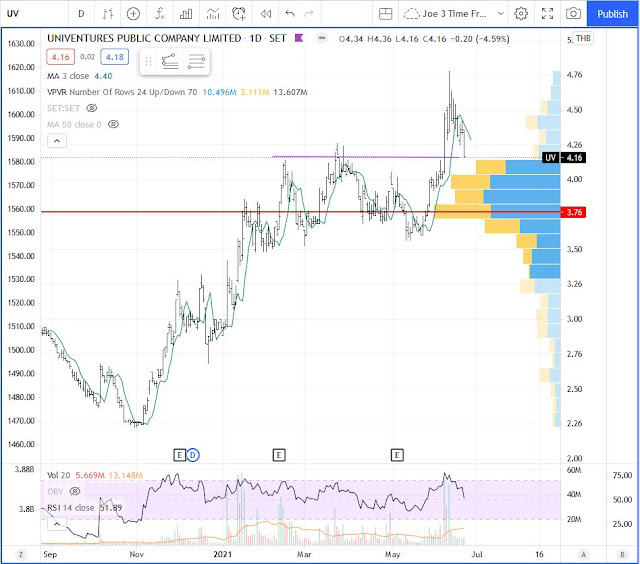Click the purple flag next to the symbol title
The width and height of the screenshot is (640, 564).
[x=299, y=38]
